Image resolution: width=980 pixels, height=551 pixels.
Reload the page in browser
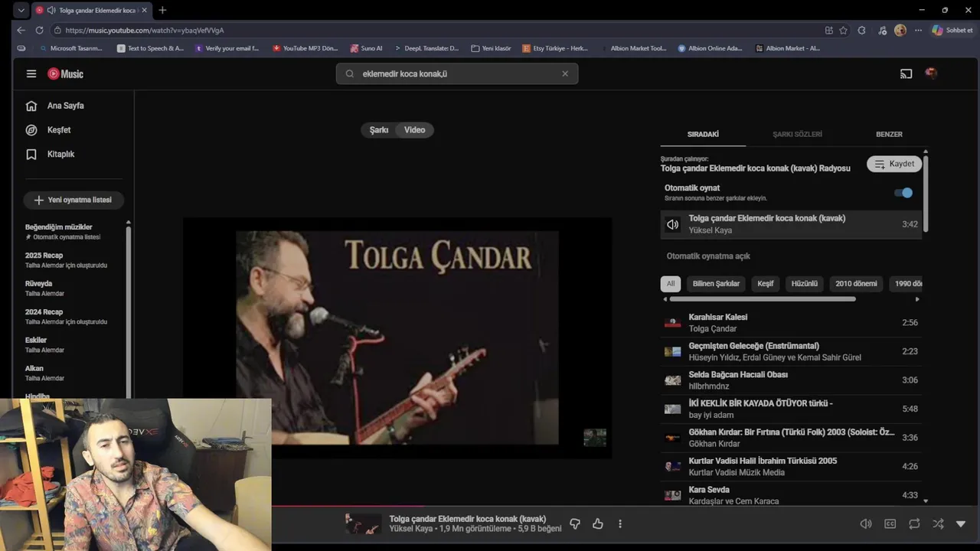click(39, 30)
